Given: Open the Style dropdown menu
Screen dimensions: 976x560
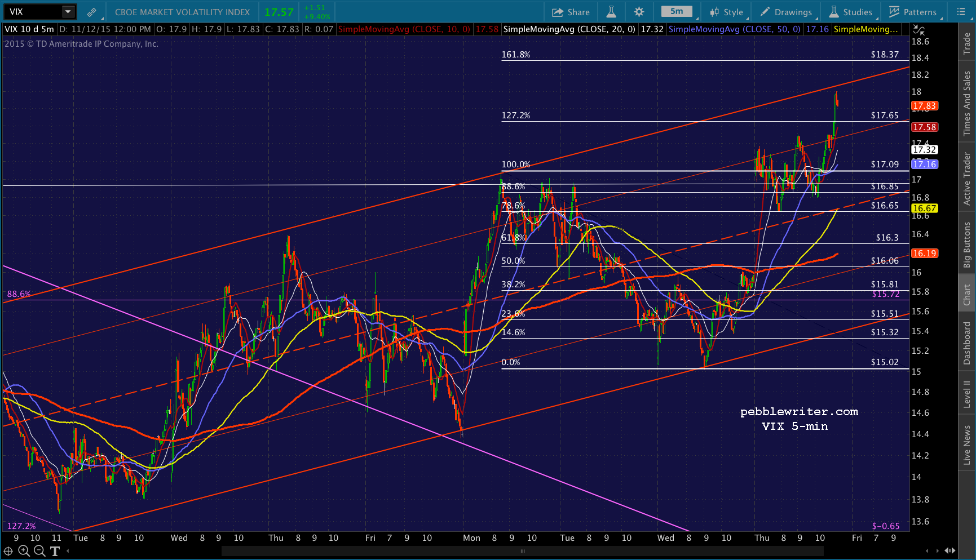Looking at the screenshot, I should point(727,12).
